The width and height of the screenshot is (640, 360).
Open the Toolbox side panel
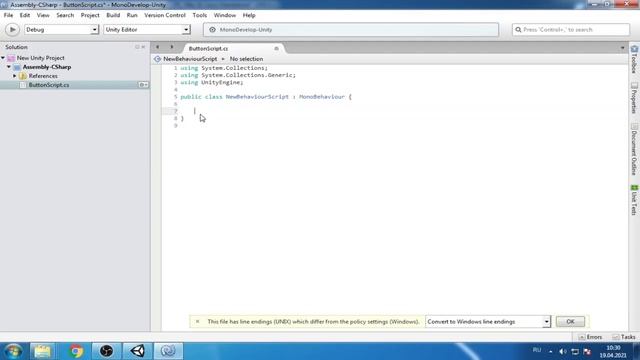(634, 60)
